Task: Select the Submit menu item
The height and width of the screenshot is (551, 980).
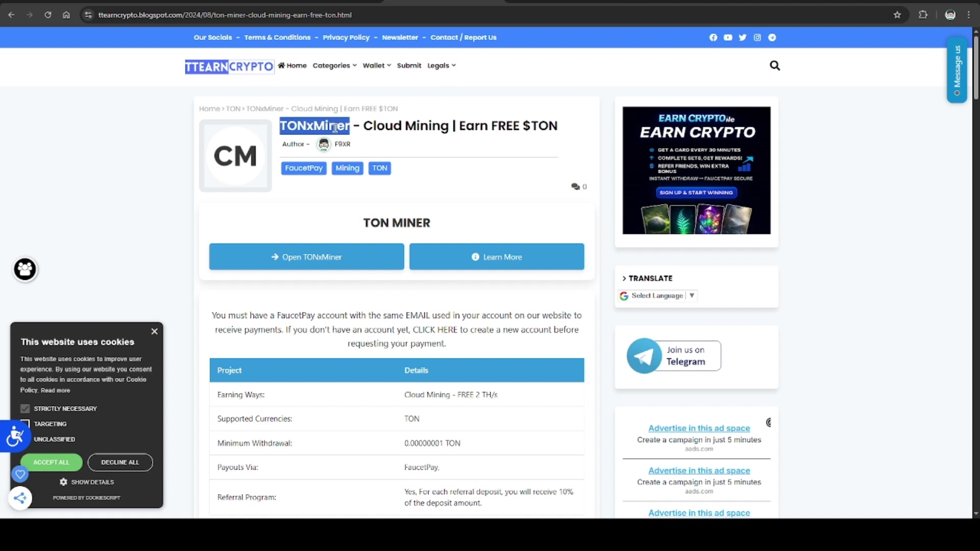Action: pyautogui.click(x=409, y=65)
